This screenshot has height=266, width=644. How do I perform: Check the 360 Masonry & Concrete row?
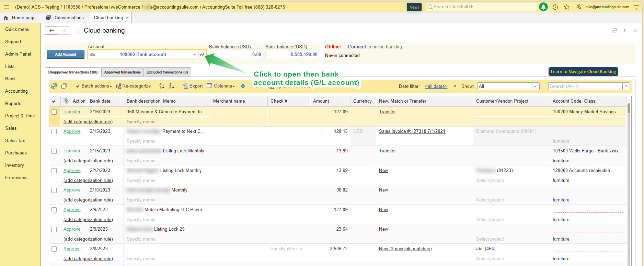pyautogui.click(x=54, y=112)
